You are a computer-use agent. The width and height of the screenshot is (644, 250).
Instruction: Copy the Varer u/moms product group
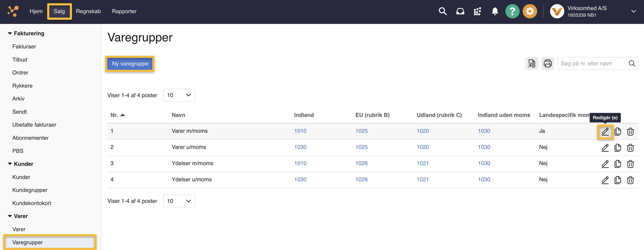click(618, 148)
